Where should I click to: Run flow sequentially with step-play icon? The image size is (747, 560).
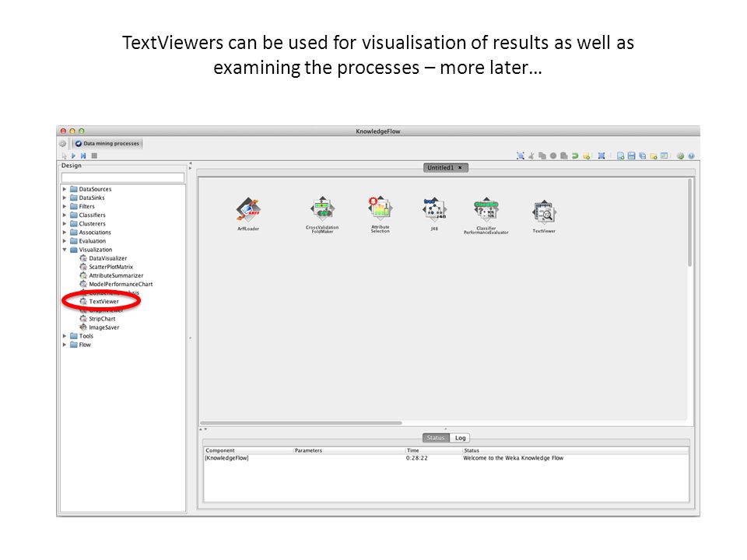point(83,156)
